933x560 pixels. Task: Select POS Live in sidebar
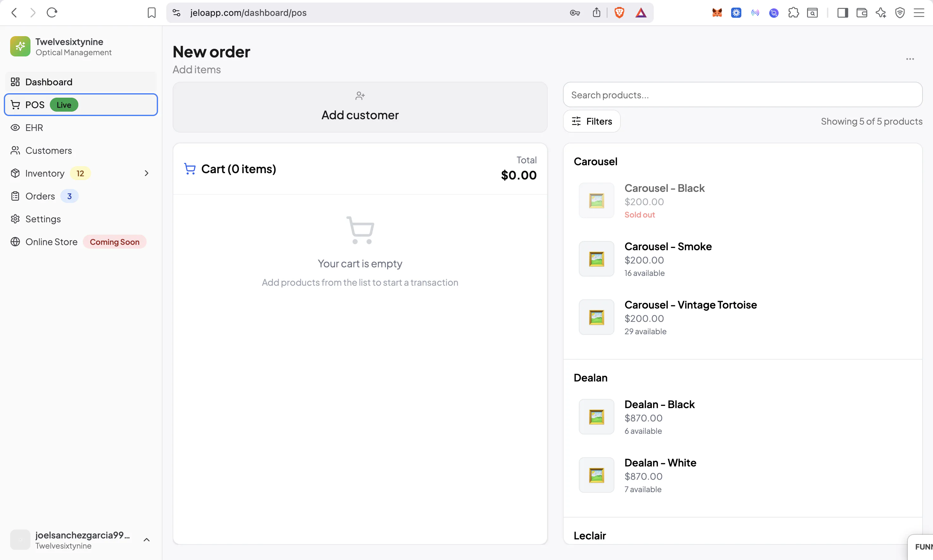[81, 105]
